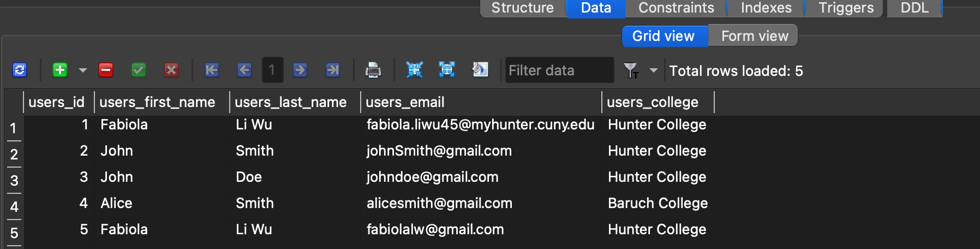This screenshot has width=980, height=249.
Task: Select the Baruch College cell
Action: [x=658, y=203]
